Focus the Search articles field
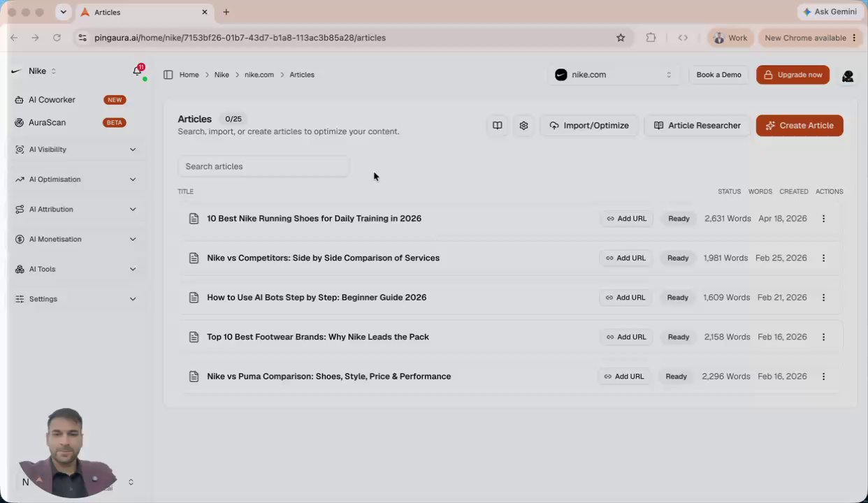 click(263, 166)
